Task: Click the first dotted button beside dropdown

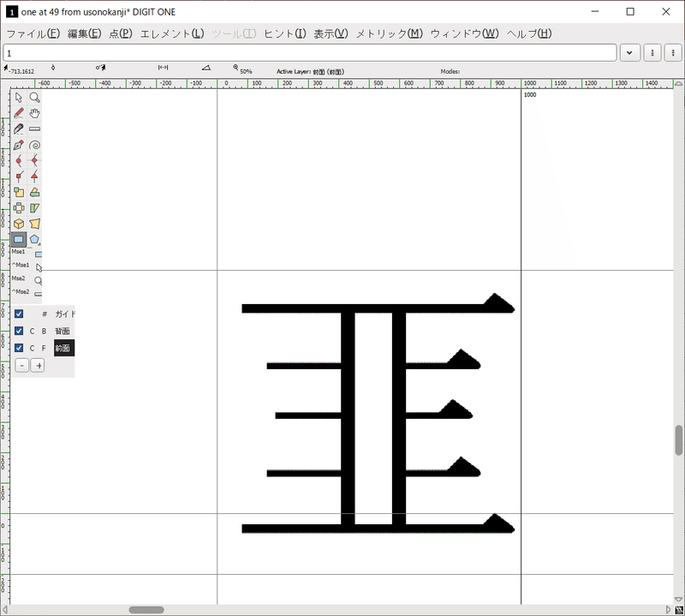Action: click(652, 53)
